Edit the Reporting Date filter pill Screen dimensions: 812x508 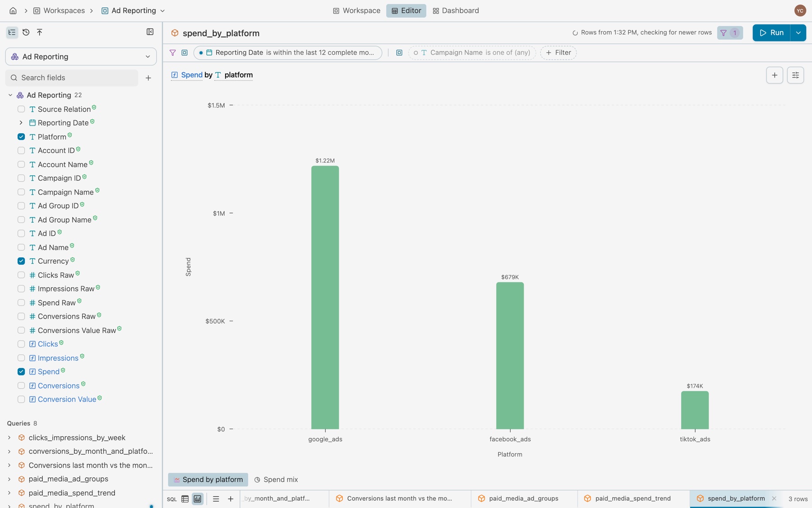pos(288,52)
